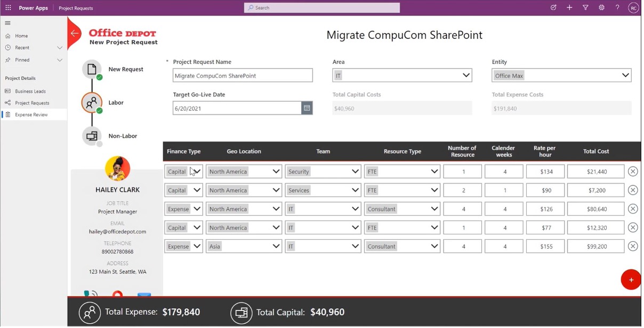644x328 pixels.
Task: Click the Target Go-Live Date field
Action: (237, 108)
